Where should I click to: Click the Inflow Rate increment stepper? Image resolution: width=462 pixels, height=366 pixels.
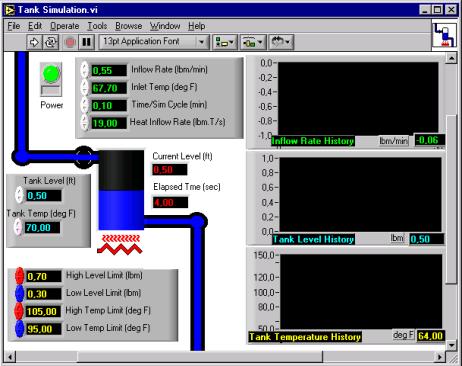point(85,66)
